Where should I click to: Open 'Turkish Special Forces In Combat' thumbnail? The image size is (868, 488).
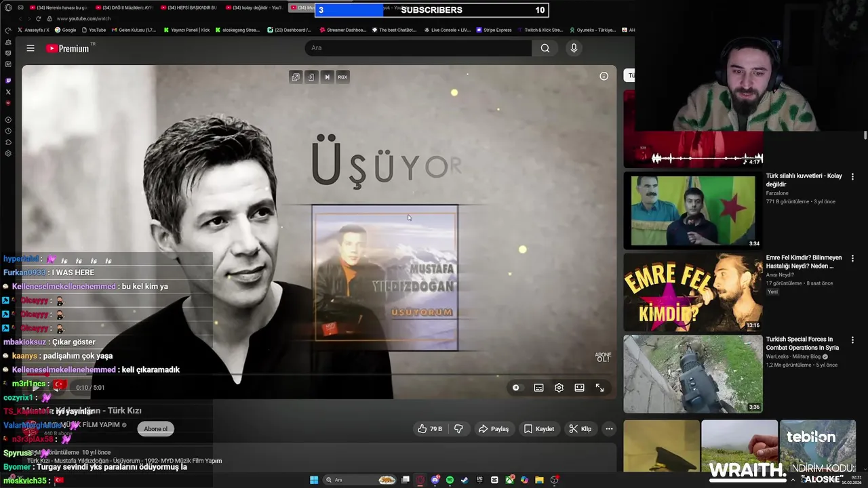[693, 374]
